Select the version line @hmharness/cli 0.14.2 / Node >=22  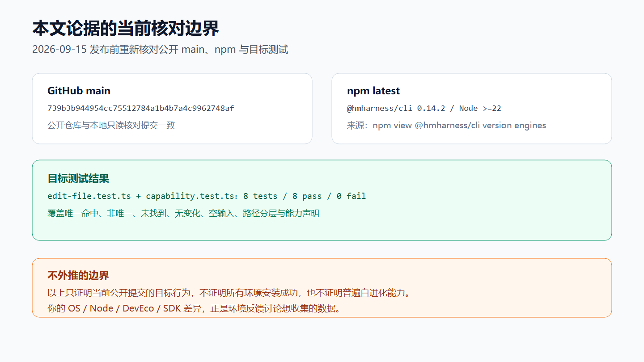pyautogui.click(x=424, y=108)
